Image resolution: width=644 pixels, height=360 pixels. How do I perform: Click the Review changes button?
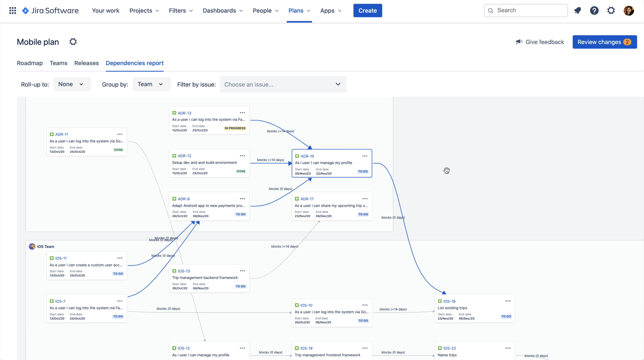(x=605, y=42)
